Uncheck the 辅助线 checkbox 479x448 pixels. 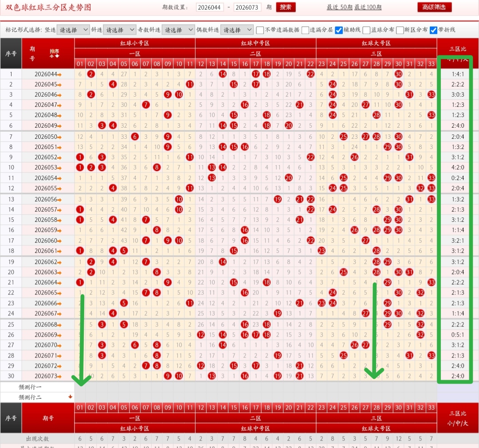click(338, 30)
